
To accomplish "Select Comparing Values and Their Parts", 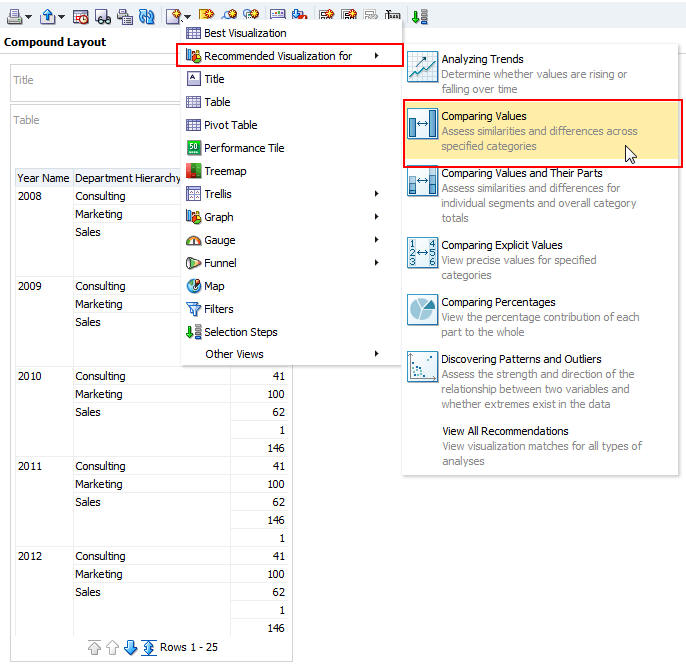I will click(541, 195).
